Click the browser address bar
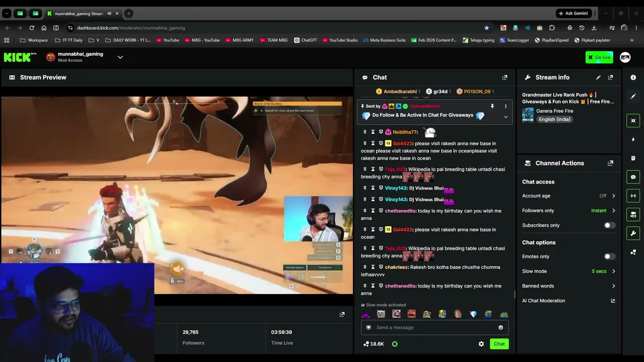Image resolution: width=644 pixels, height=362 pixels. tap(274, 28)
